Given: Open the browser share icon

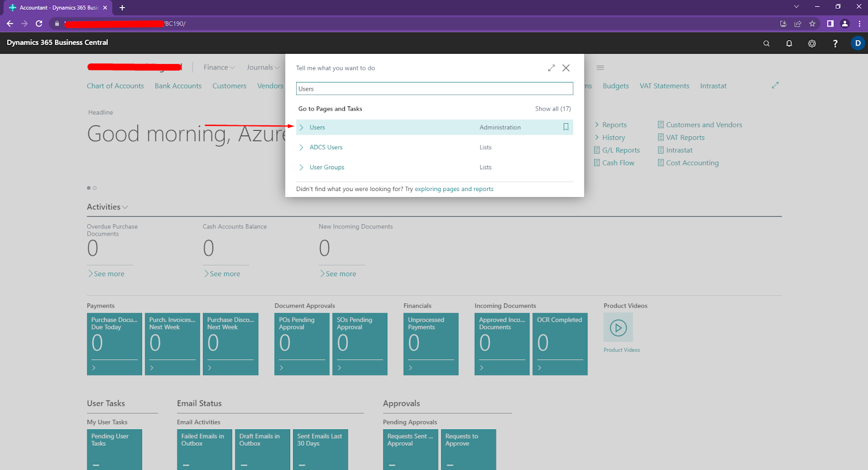Looking at the screenshot, I should [797, 23].
